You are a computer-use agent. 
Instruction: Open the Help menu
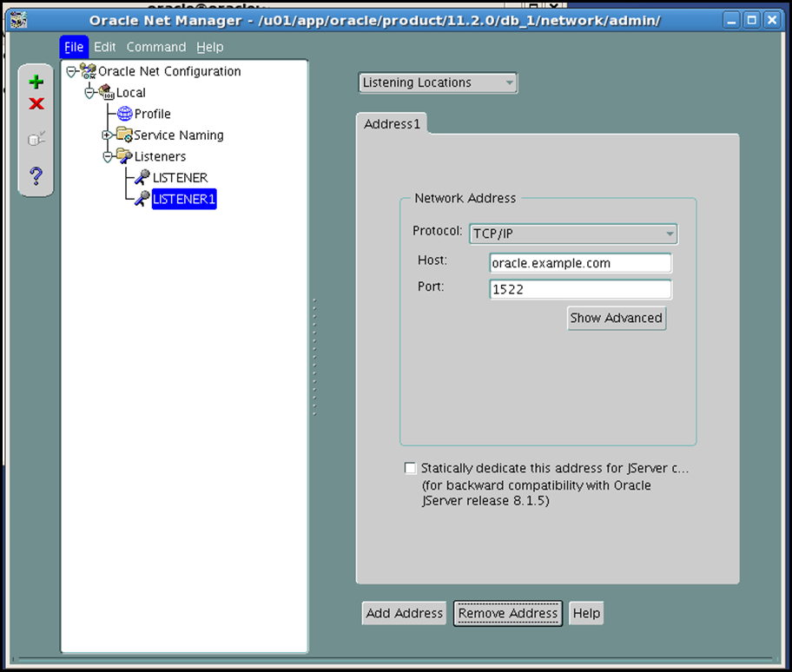tap(209, 47)
